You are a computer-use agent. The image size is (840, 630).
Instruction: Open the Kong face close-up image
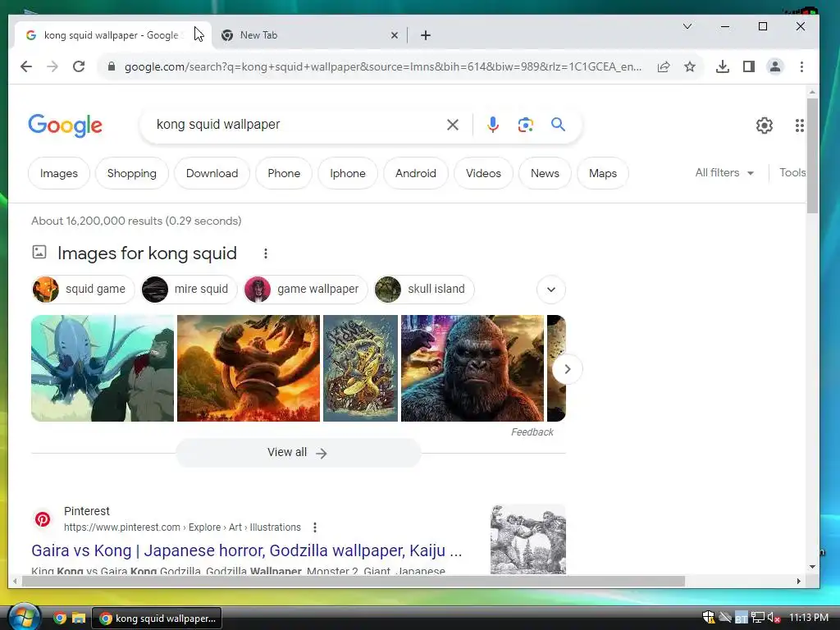click(472, 368)
